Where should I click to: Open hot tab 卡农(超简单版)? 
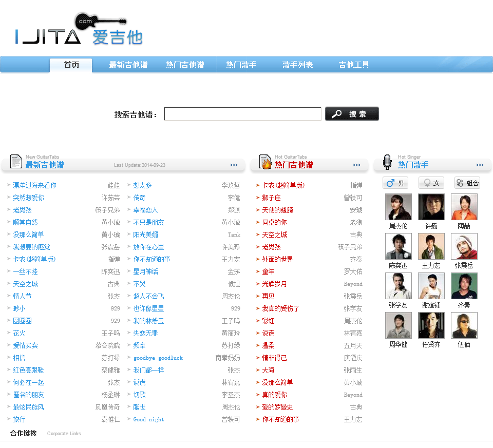[283, 185]
